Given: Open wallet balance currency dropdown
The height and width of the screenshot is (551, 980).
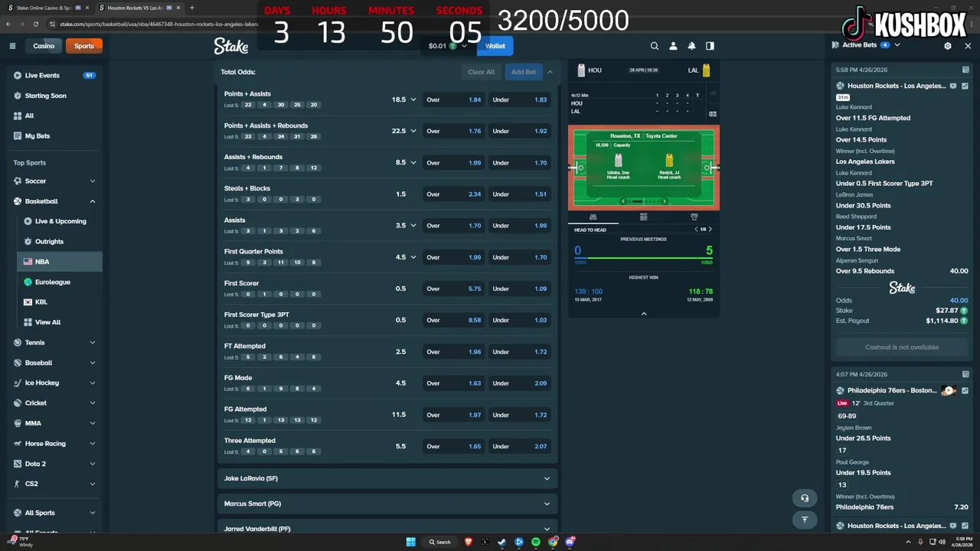Looking at the screenshot, I should point(464,46).
